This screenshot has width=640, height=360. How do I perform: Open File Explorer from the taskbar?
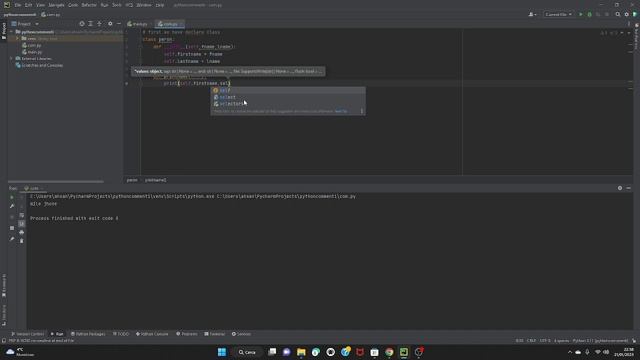301,352
